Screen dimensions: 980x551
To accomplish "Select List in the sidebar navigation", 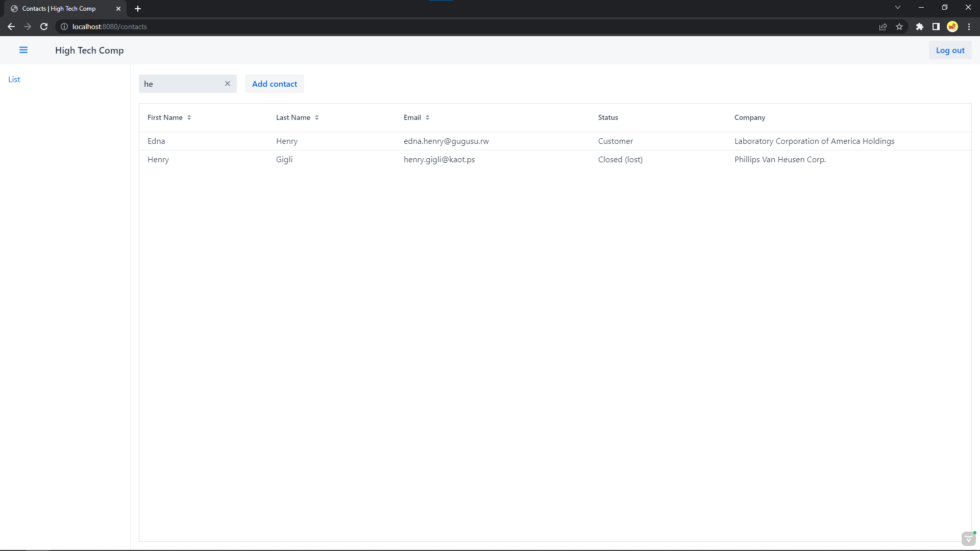I will pos(14,79).
